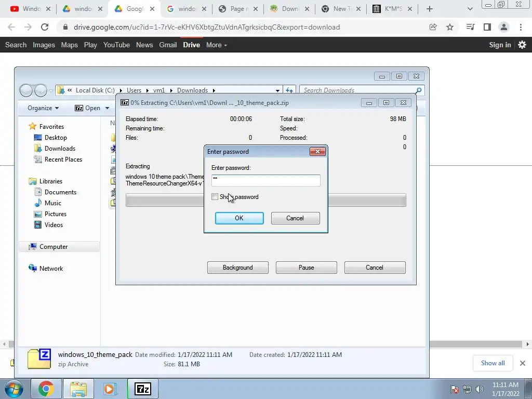Confirm the password with OK
This screenshot has width=532, height=399.
[239, 218]
